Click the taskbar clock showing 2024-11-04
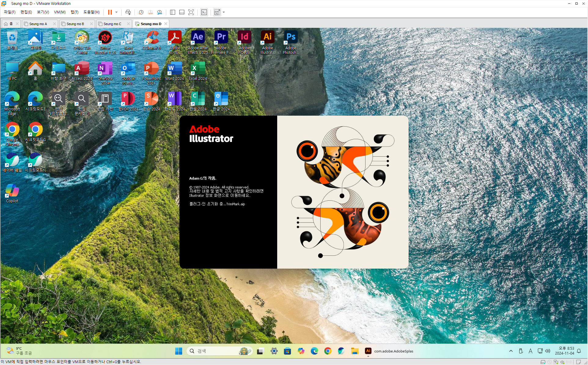Image resolution: width=588 pixels, height=365 pixels. [564, 351]
